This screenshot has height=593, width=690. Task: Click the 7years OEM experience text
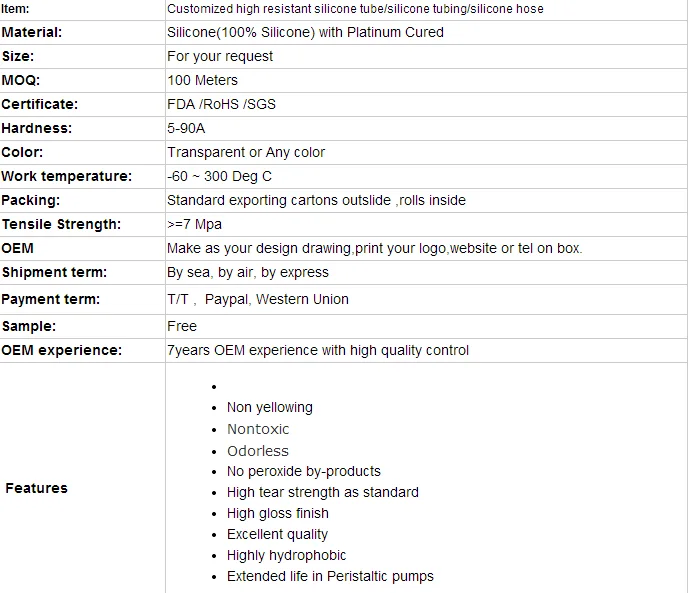pos(318,350)
